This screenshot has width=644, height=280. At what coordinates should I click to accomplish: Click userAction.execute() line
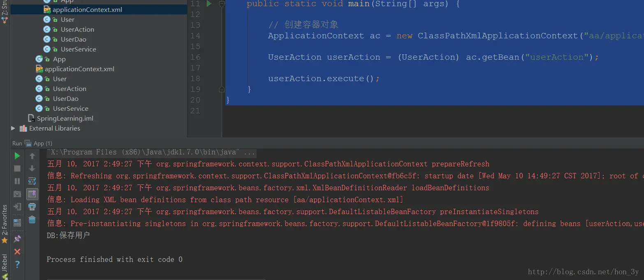tap(324, 79)
